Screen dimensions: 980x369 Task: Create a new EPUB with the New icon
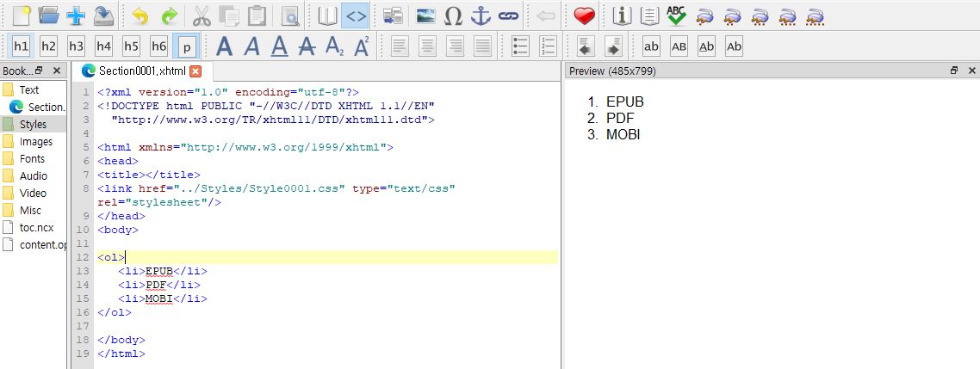coord(22,15)
